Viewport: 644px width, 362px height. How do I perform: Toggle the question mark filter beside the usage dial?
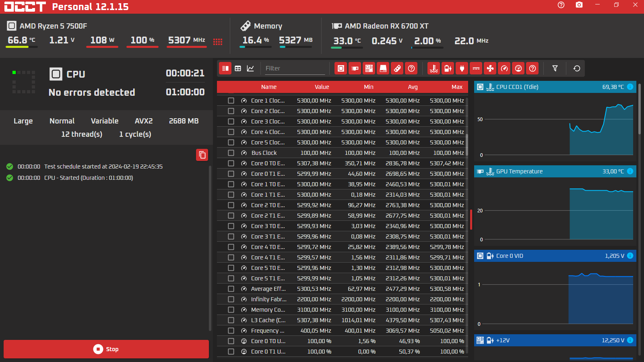[x=533, y=68]
